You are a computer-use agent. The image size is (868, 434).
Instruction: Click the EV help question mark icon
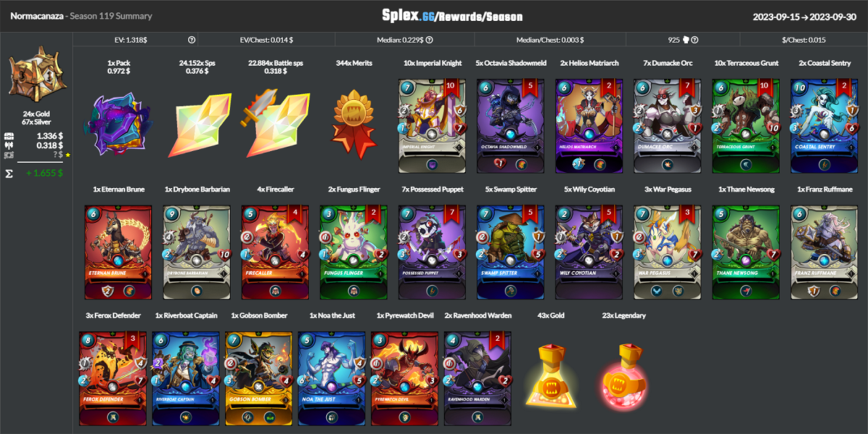coord(192,41)
